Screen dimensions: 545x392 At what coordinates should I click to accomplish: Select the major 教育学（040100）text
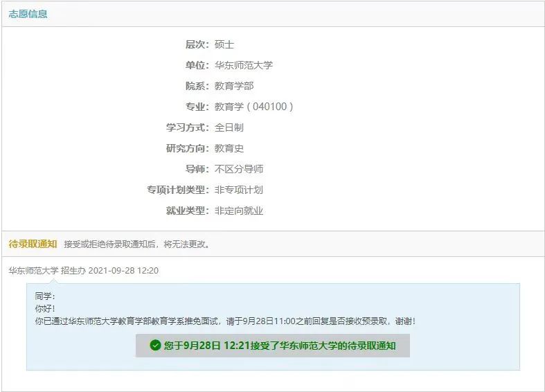point(254,107)
